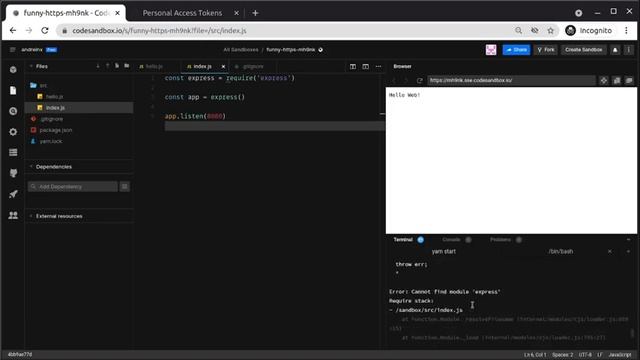Click dependency list icon beside Add Dependency

124,187
